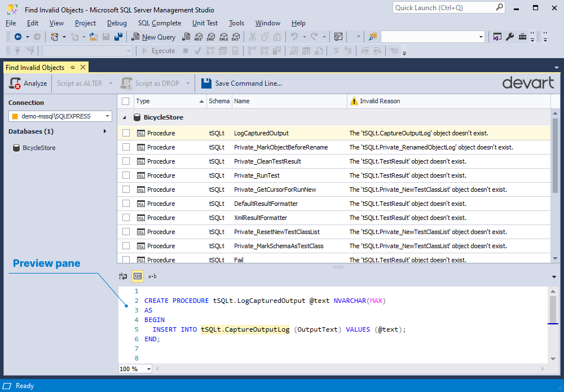564x392 pixels.
Task: Open the Unit Test menu
Action: (205, 23)
